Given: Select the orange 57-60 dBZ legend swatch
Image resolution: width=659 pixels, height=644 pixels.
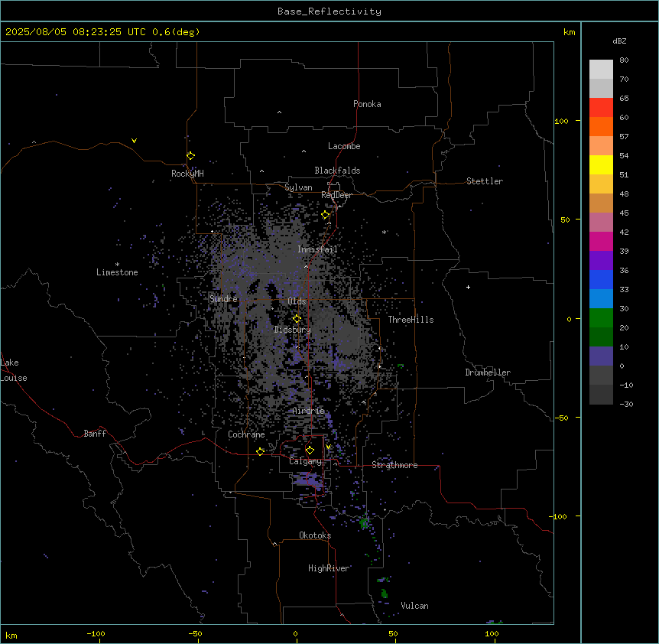Looking at the screenshot, I should (601, 126).
